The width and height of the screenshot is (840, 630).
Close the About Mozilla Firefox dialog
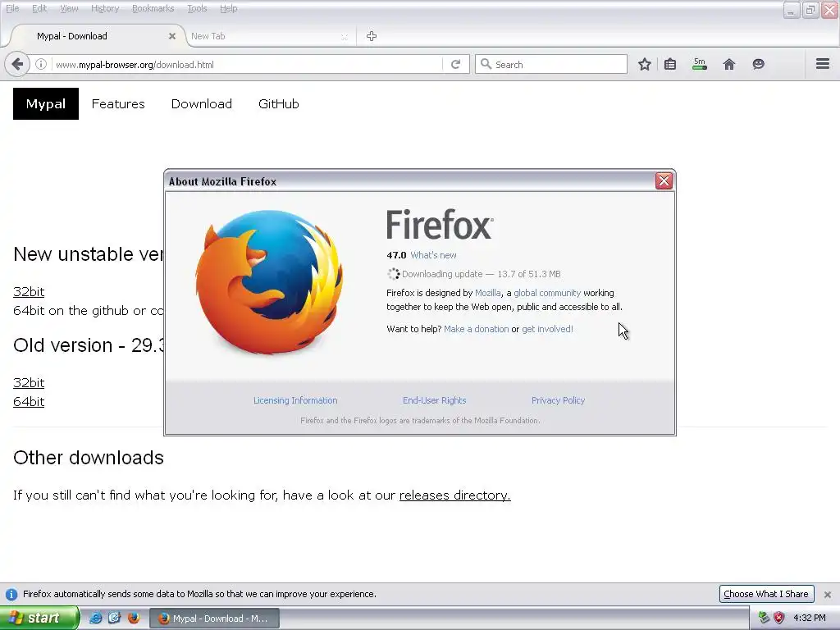664,181
